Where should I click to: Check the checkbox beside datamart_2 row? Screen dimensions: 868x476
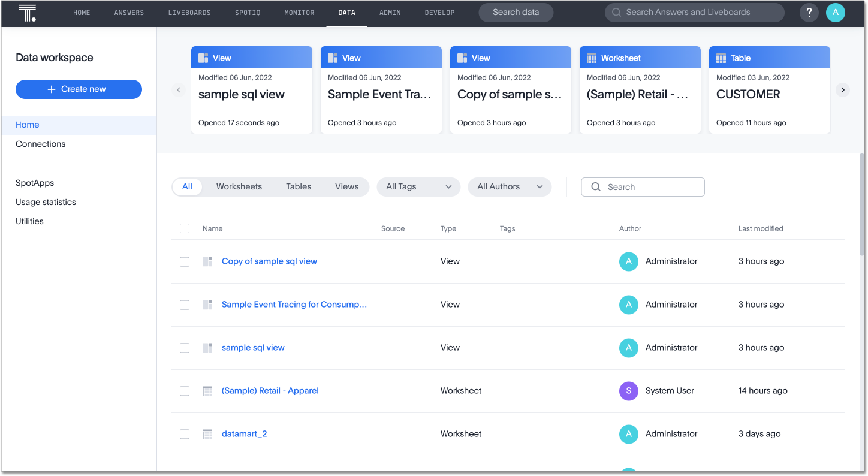tap(185, 434)
